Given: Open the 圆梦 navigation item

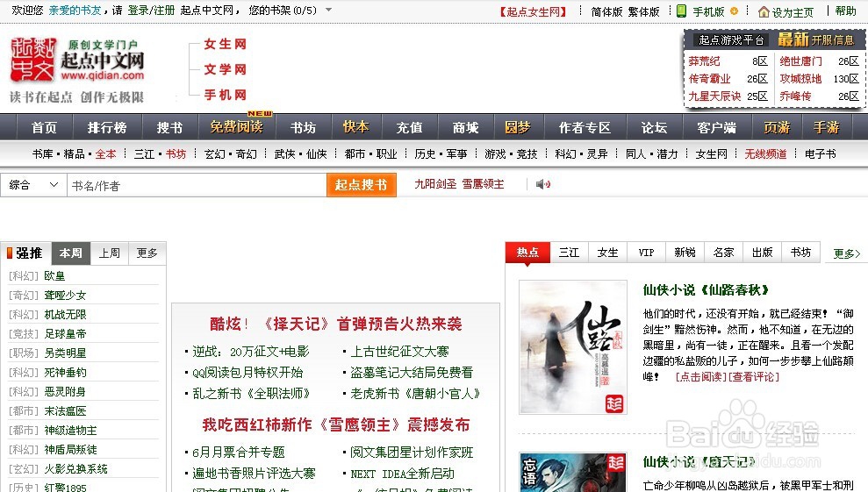Looking at the screenshot, I should point(518,127).
